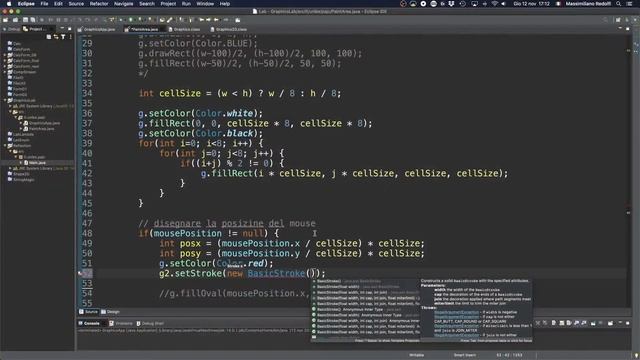Viewport: 640px width, 360px height.
Task: Maximize the Console panel
Action: pyautogui.click(x=628, y=323)
